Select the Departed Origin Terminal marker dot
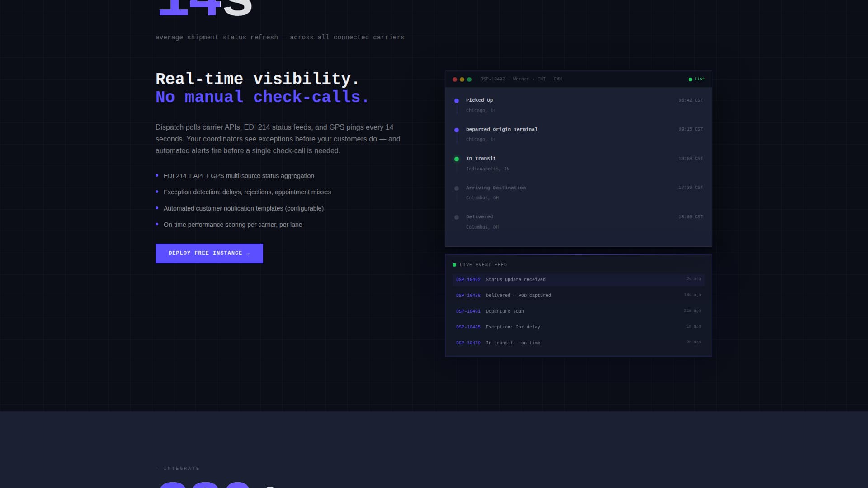The height and width of the screenshot is (488, 868). click(x=457, y=130)
